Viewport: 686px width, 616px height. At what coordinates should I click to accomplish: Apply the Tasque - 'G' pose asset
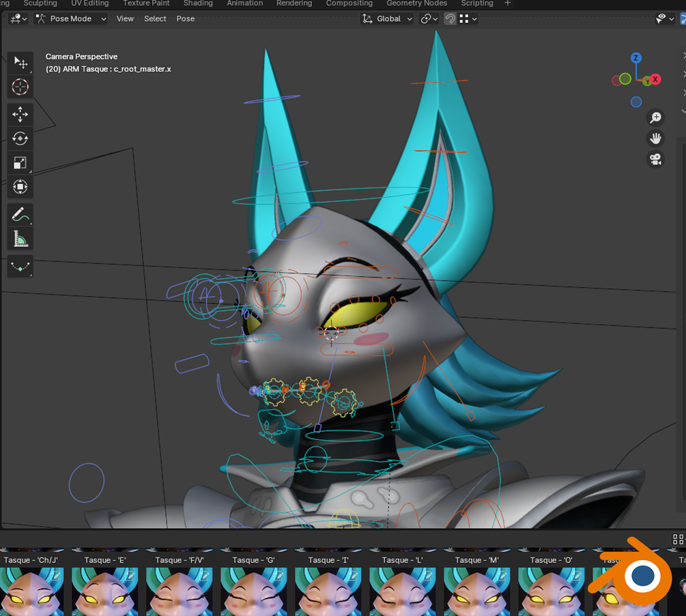click(254, 586)
